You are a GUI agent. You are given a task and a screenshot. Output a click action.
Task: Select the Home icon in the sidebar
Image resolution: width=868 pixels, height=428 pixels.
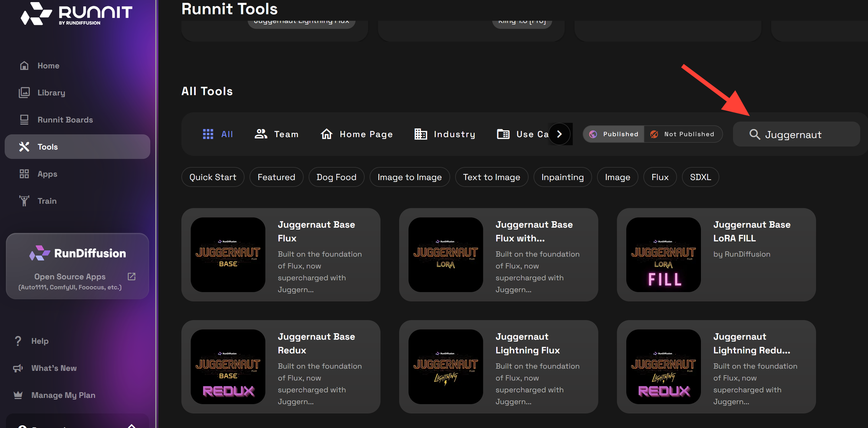point(24,65)
